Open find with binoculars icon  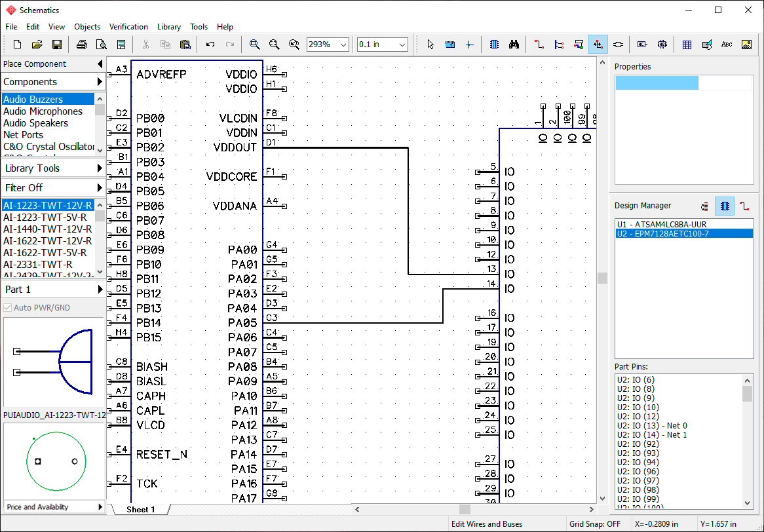[514, 45]
